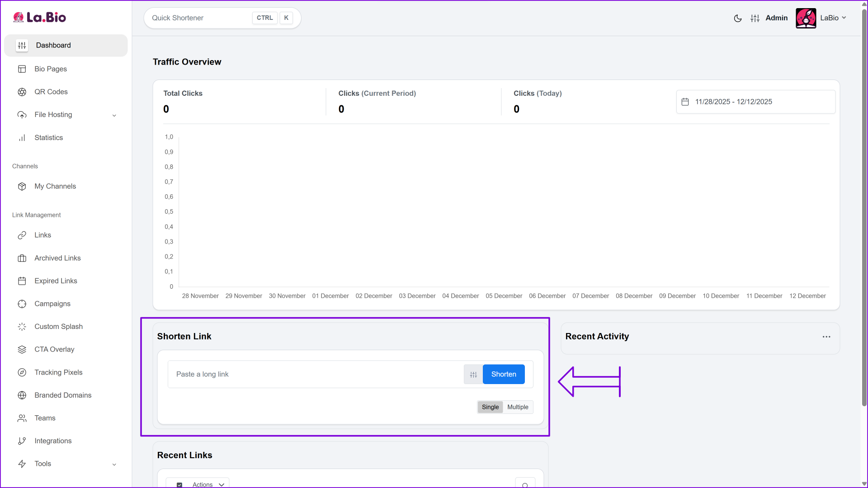Click calendar icon in date range field

pyautogui.click(x=685, y=102)
